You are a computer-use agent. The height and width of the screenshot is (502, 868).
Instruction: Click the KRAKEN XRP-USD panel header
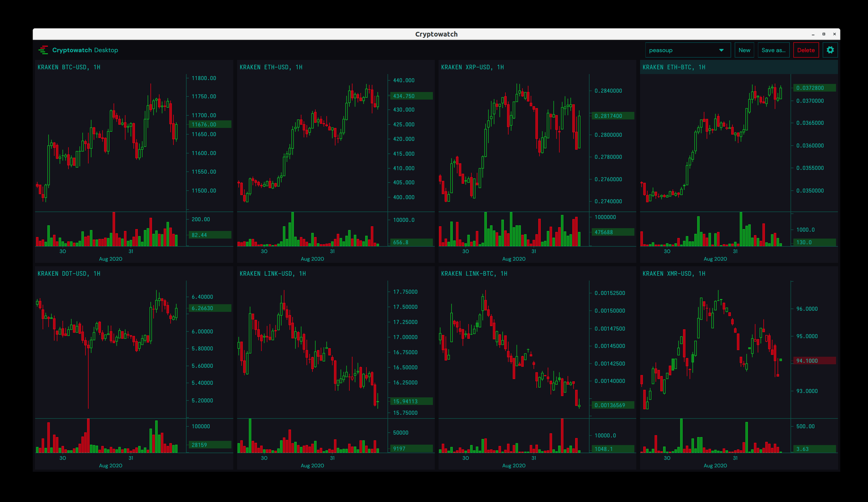472,67
